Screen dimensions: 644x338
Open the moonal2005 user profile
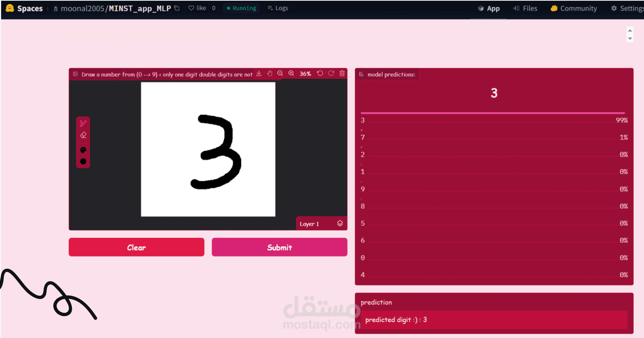point(83,8)
